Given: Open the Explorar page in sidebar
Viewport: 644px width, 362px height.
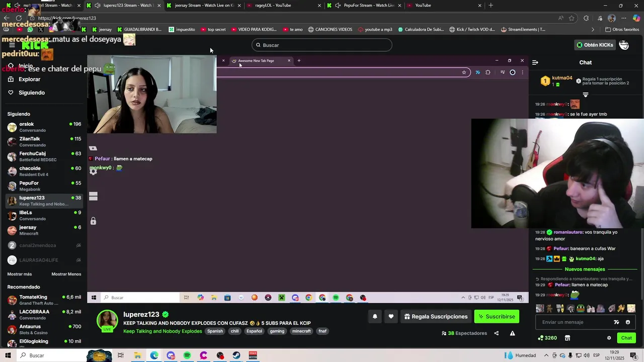Looking at the screenshot, I should (x=29, y=79).
